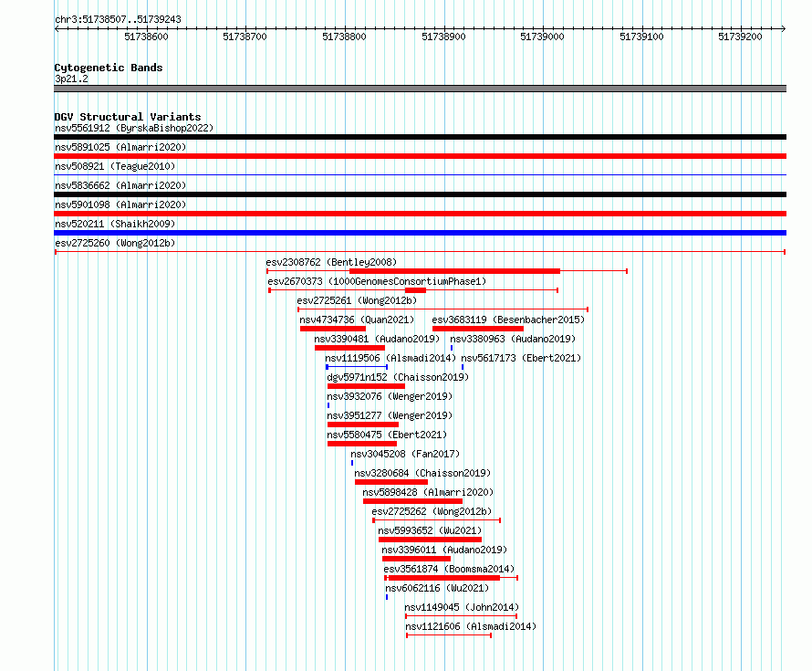Click ruler position 51738900
Screen dimensions: 812x671
tap(443, 37)
